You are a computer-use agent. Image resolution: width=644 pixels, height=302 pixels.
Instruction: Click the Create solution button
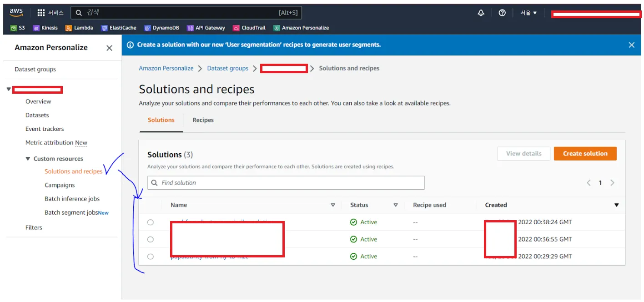[x=585, y=154]
